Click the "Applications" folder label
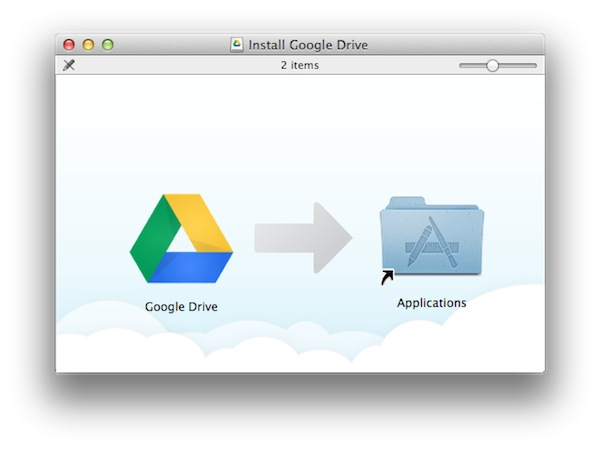 pos(432,303)
